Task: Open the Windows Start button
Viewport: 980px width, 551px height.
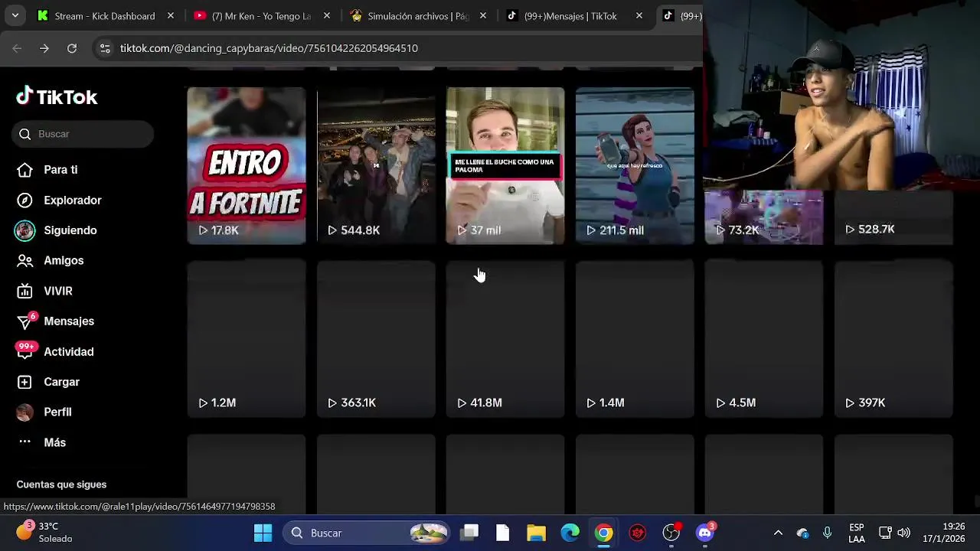Action: click(x=263, y=533)
